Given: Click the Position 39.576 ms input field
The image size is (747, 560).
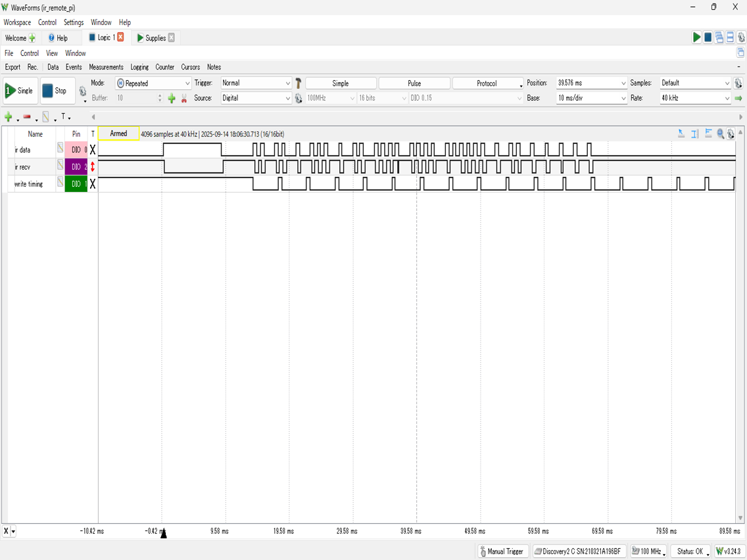Looking at the screenshot, I should [x=587, y=83].
